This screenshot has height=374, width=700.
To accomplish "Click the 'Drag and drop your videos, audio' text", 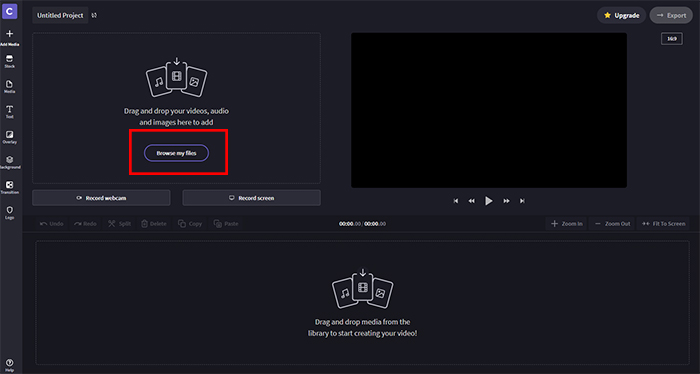I will coord(176,111).
